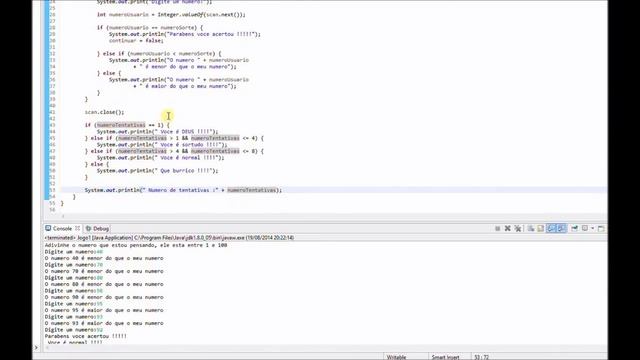640x360 pixels.
Task: Click the cursor position '53 : 72' in status bar
Action: [482, 357]
